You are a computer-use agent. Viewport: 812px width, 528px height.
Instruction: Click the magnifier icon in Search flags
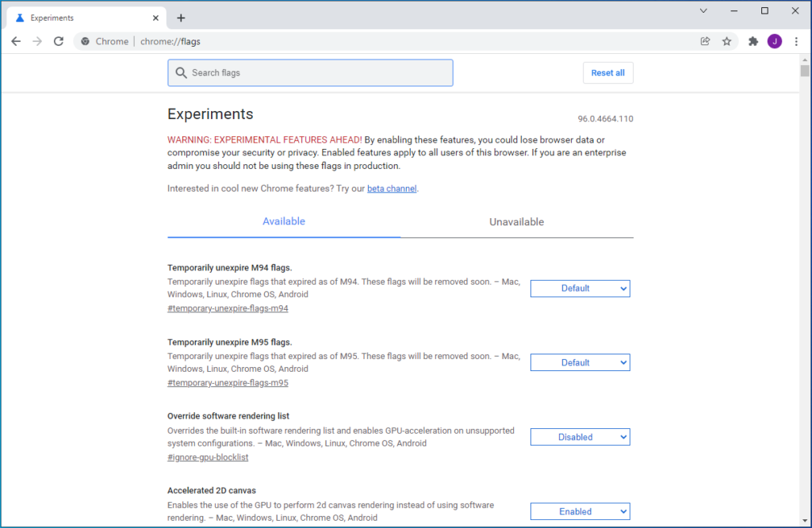(x=182, y=72)
